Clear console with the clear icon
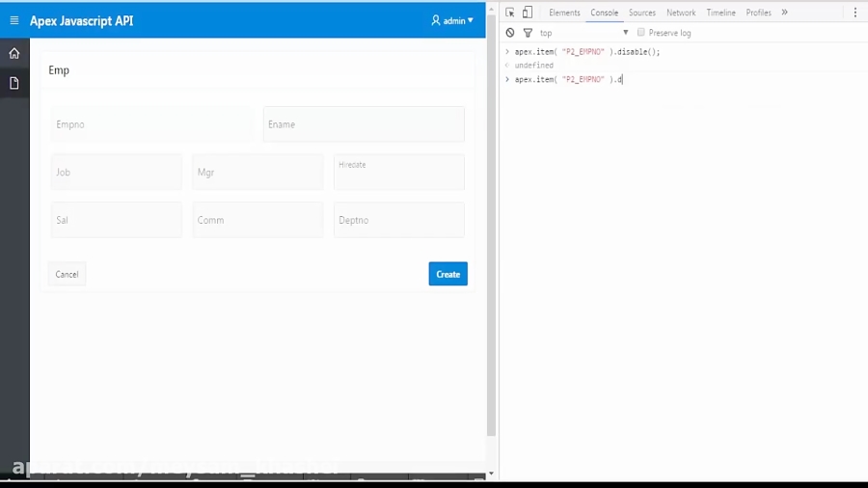Image resolution: width=868 pixels, height=488 pixels. [510, 33]
